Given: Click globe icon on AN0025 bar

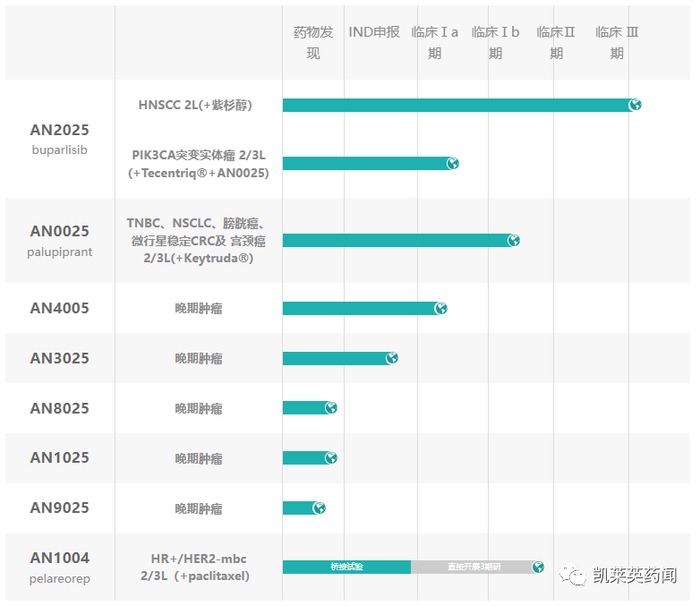Looking at the screenshot, I should (x=513, y=241).
